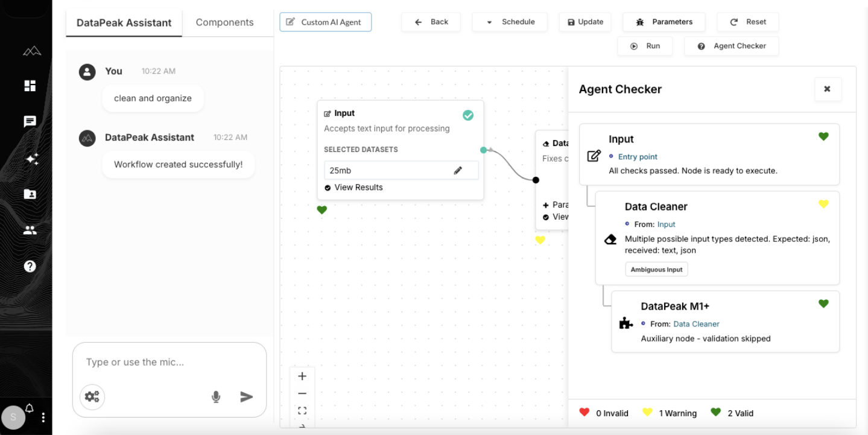Click the zoom-in plus icon on the canvas

point(302,375)
